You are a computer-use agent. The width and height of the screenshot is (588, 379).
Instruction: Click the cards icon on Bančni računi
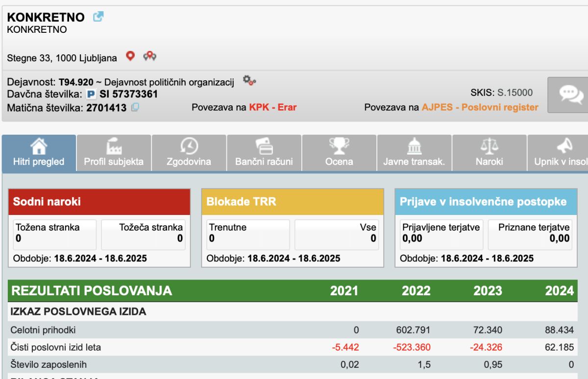pyautogui.click(x=264, y=145)
